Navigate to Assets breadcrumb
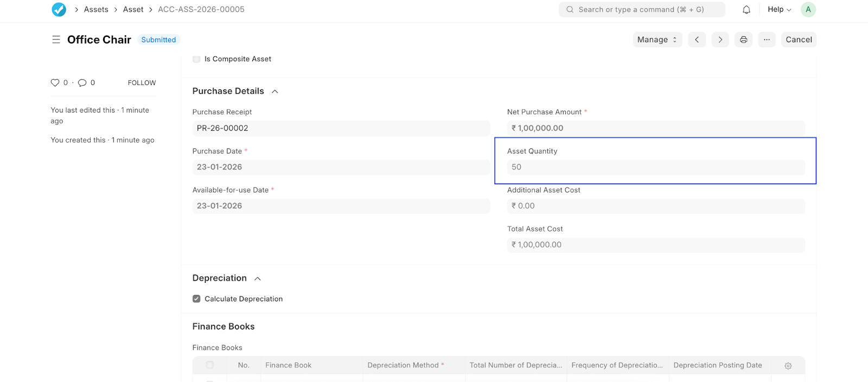This screenshot has height=382, width=868. 96,9
